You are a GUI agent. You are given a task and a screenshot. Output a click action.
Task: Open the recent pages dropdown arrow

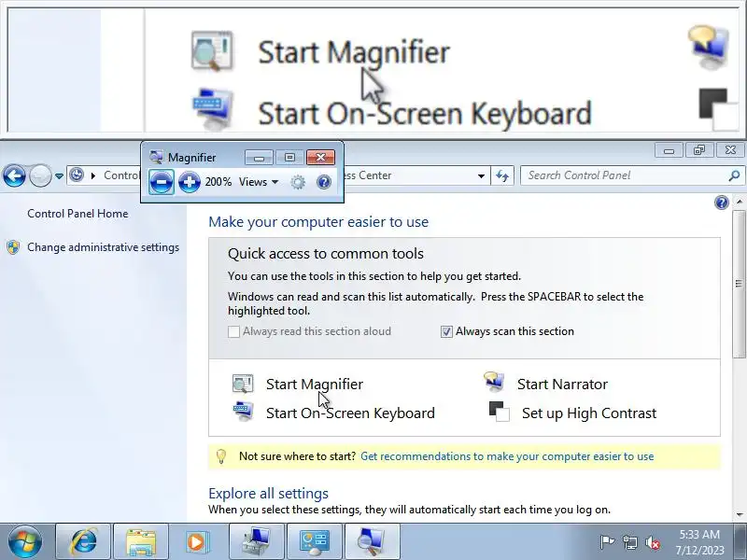(x=59, y=176)
